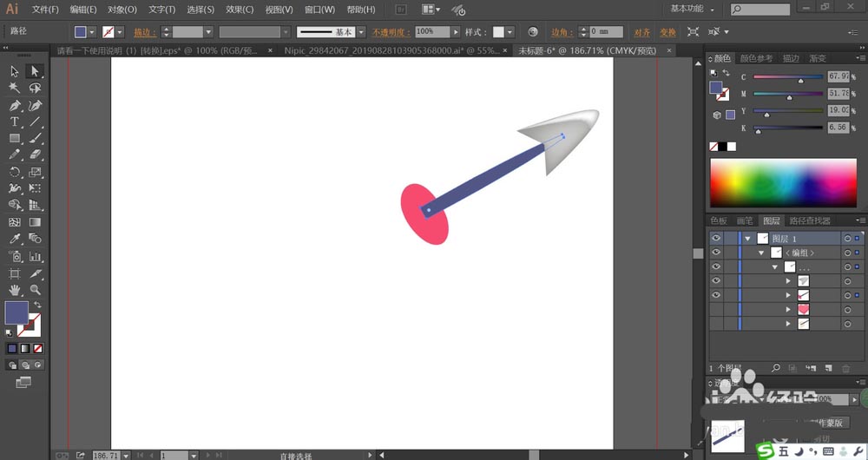Select the Zoom tool

point(35,290)
